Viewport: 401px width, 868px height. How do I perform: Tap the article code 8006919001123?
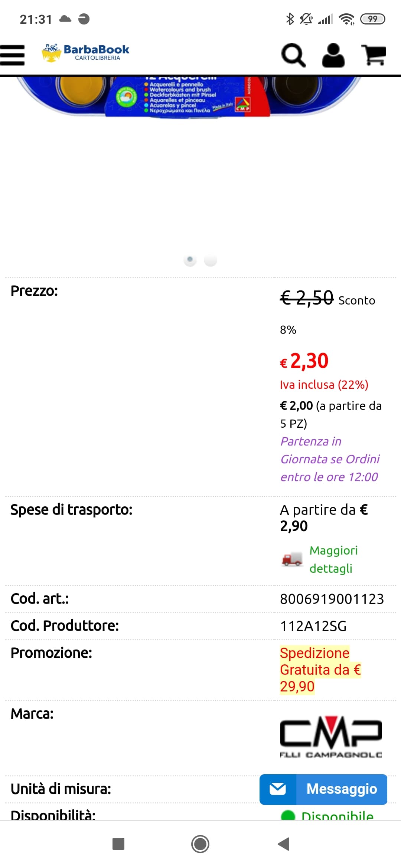332,599
